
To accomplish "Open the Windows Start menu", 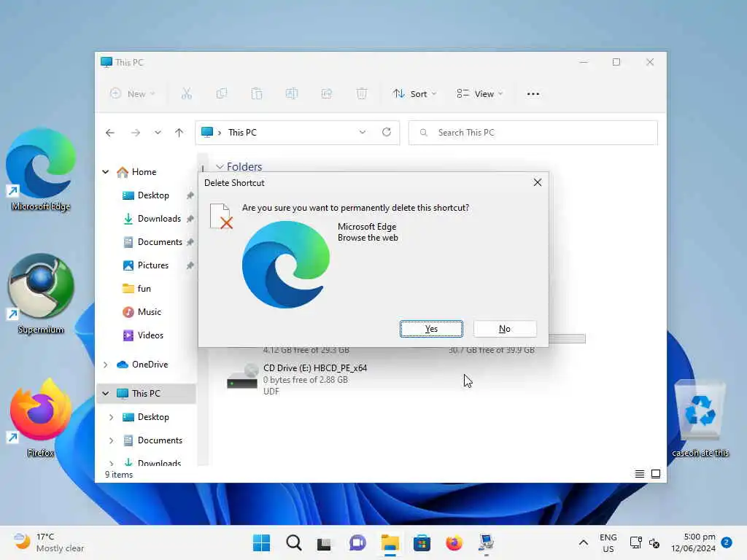I will click(x=261, y=542).
